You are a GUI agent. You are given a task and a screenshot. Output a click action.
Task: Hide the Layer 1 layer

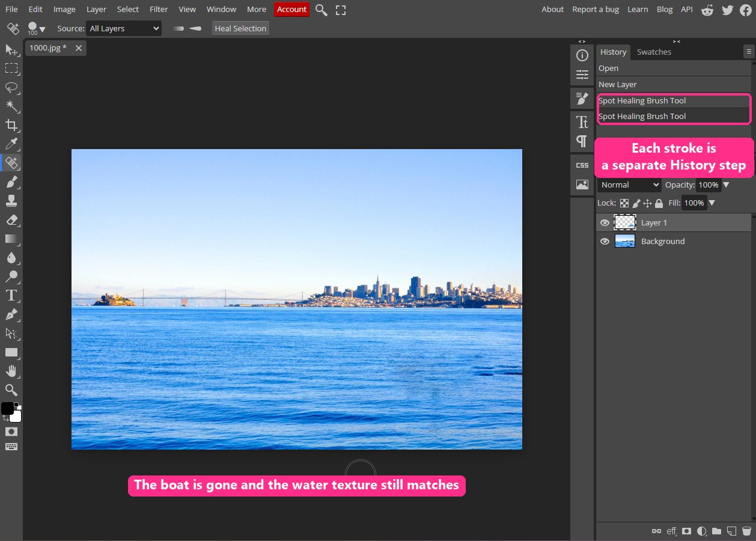tap(605, 222)
